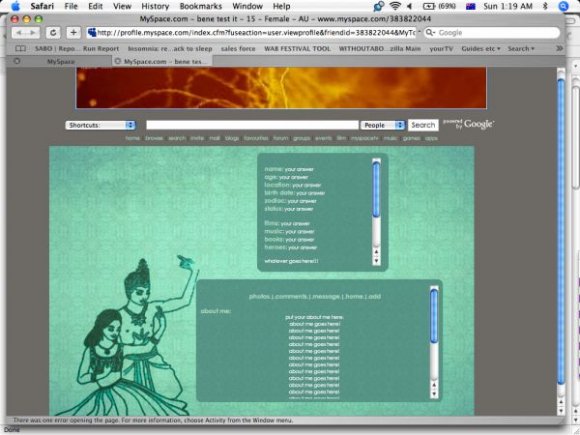580x435 pixels.
Task: Open the Wi-Fi status menu
Action: (395, 6)
